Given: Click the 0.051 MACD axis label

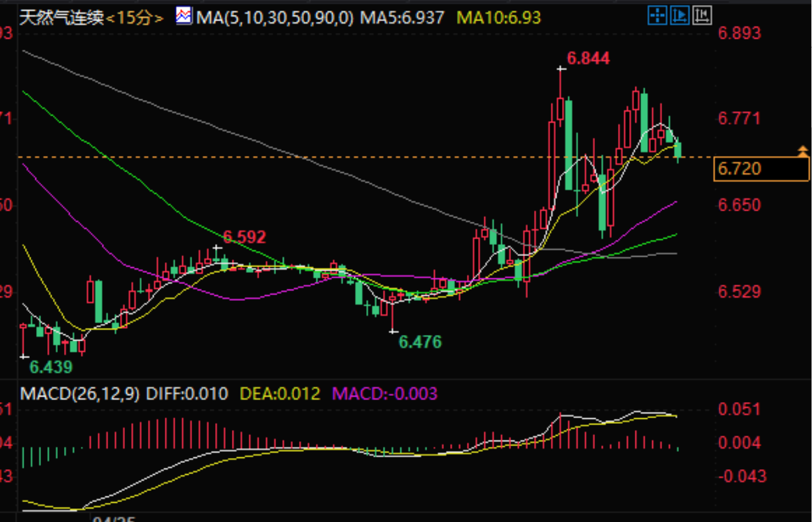Looking at the screenshot, I should point(739,409).
